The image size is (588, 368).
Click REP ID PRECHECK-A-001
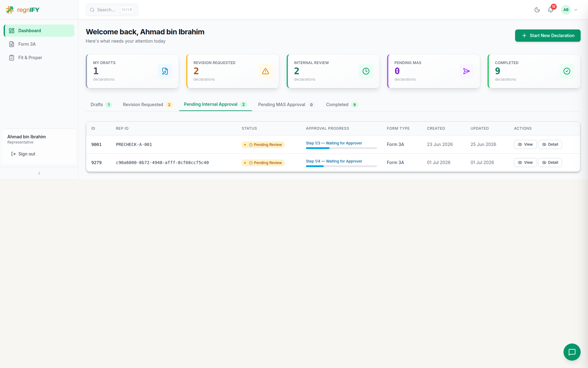point(134,144)
